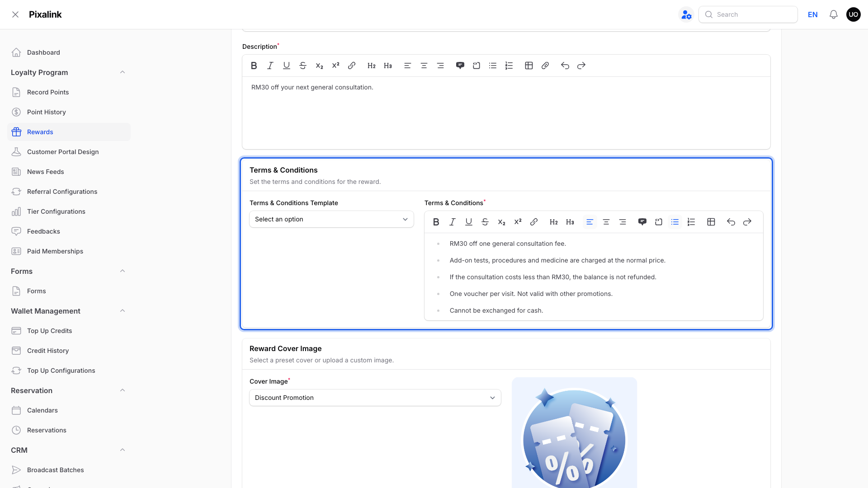
Task: Close the sidebar with X icon
Action: 15,14
